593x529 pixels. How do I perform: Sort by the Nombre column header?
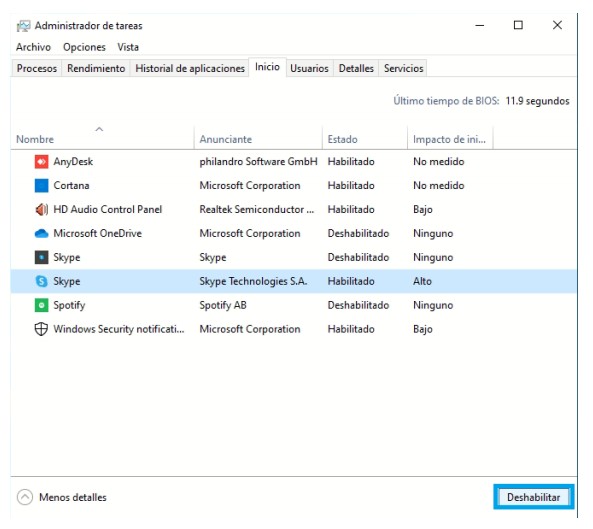tap(35, 139)
